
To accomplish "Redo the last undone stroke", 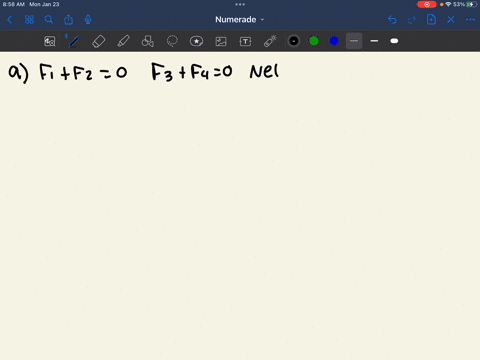I will (x=412, y=20).
